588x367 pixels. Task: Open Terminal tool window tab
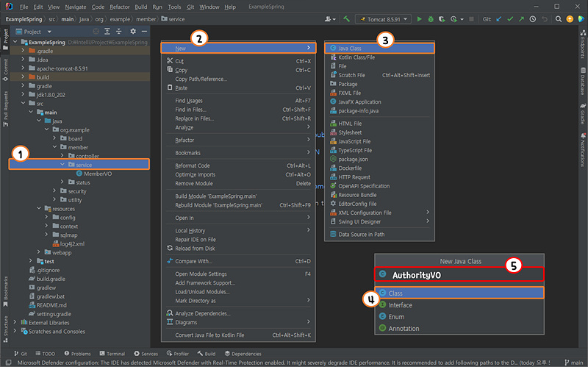(112, 354)
